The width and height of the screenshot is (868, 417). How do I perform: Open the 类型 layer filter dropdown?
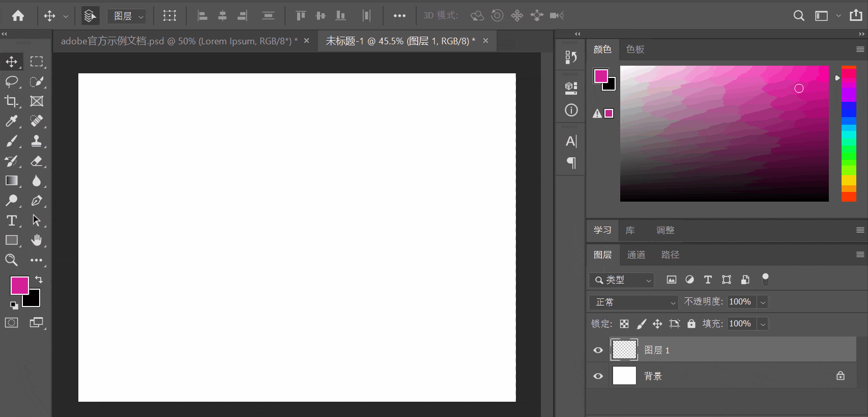click(622, 280)
